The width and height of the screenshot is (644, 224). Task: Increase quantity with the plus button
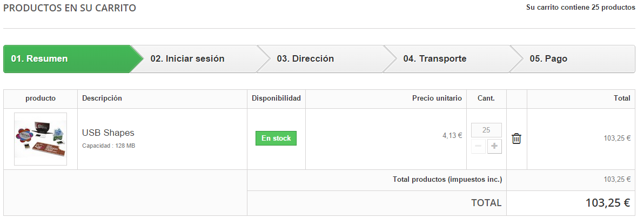[x=494, y=147]
